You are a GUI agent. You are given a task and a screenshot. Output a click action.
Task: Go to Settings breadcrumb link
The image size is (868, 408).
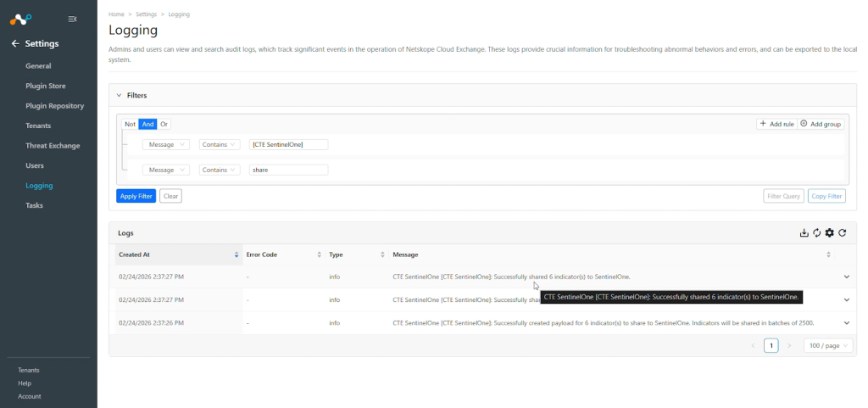[x=146, y=14]
